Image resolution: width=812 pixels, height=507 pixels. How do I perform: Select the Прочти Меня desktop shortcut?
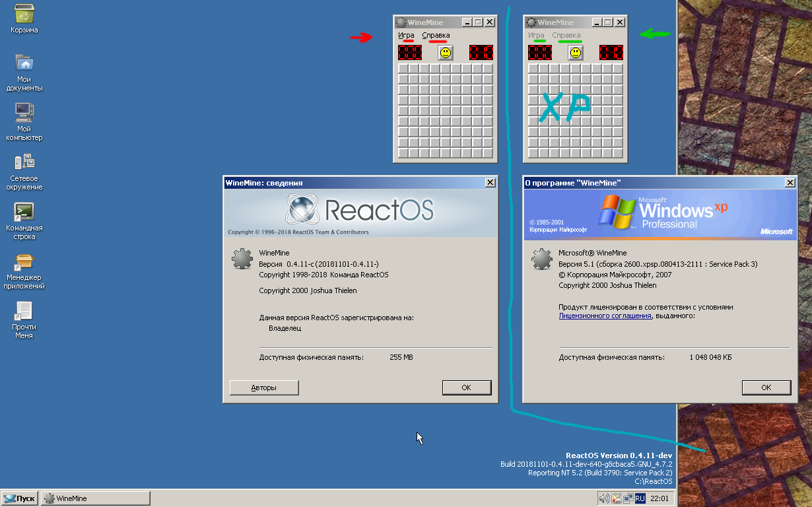point(24,320)
